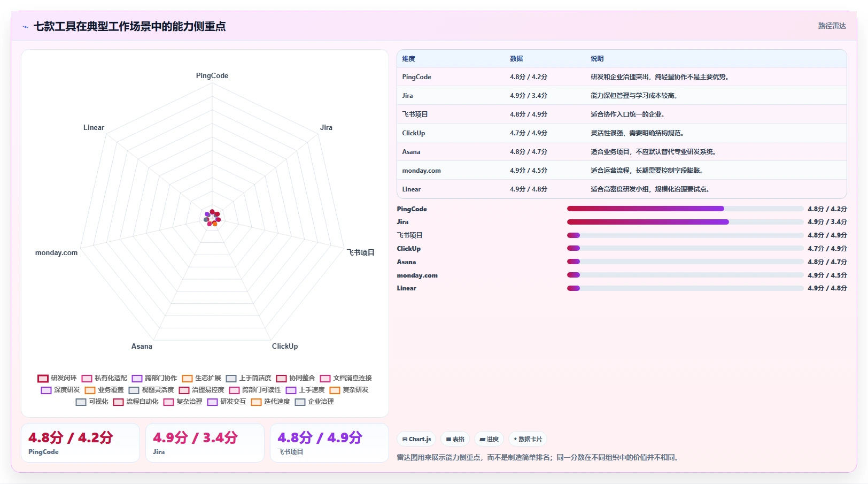Toggle the 协同整合 legend entry
The image size is (868, 484).
coord(296,378)
